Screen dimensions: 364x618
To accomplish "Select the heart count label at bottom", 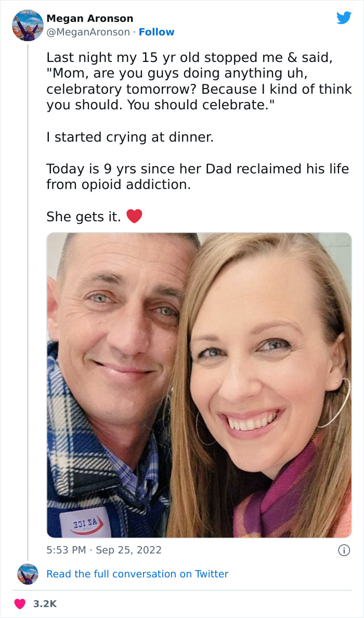I will click(x=45, y=604).
